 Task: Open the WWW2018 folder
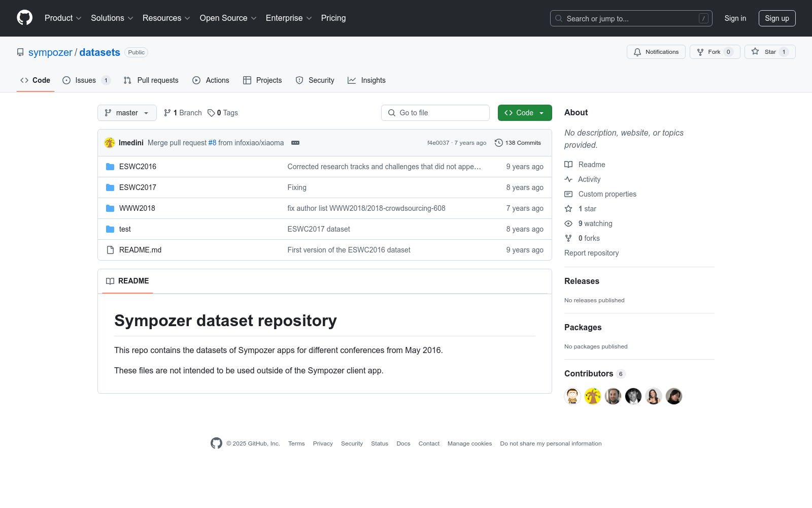click(x=137, y=208)
